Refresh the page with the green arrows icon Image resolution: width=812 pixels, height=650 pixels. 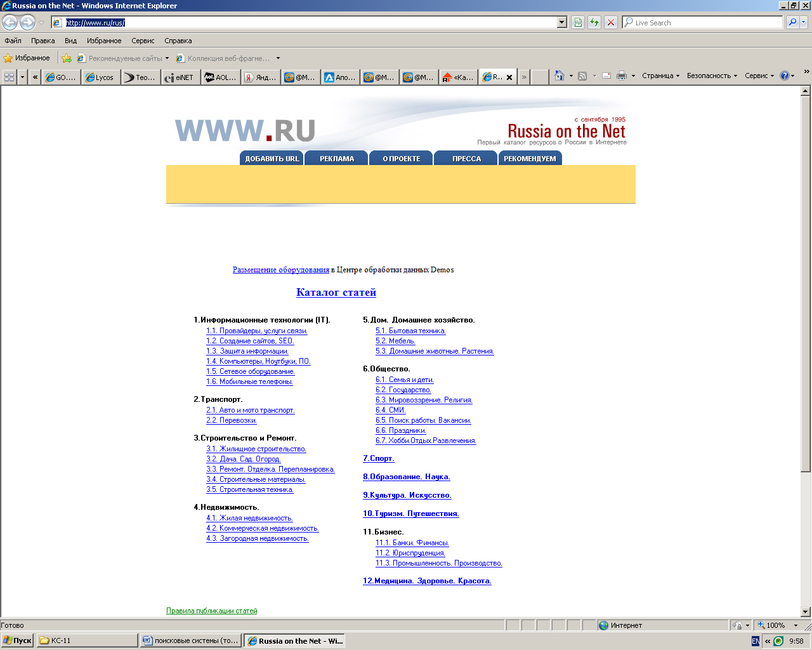click(x=594, y=22)
